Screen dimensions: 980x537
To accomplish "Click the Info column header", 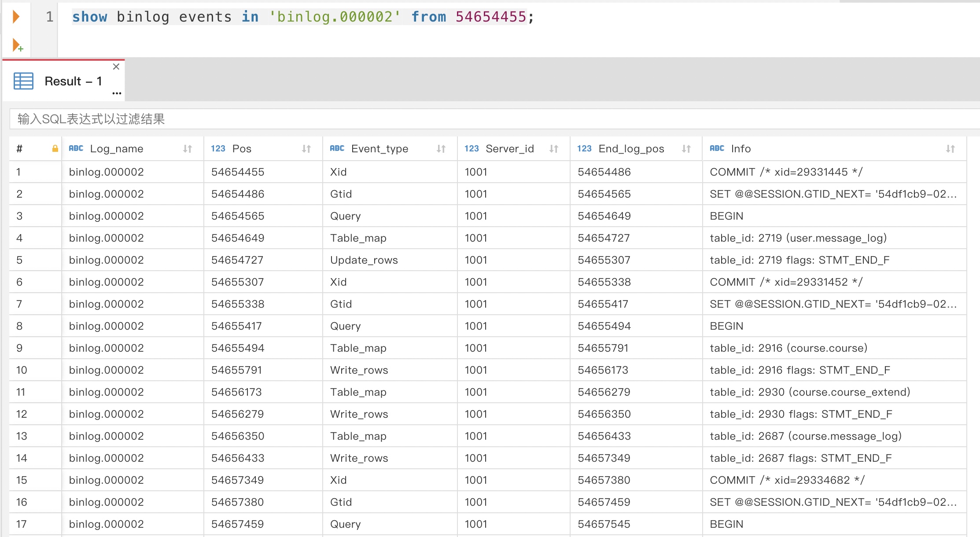I will 741,149.
